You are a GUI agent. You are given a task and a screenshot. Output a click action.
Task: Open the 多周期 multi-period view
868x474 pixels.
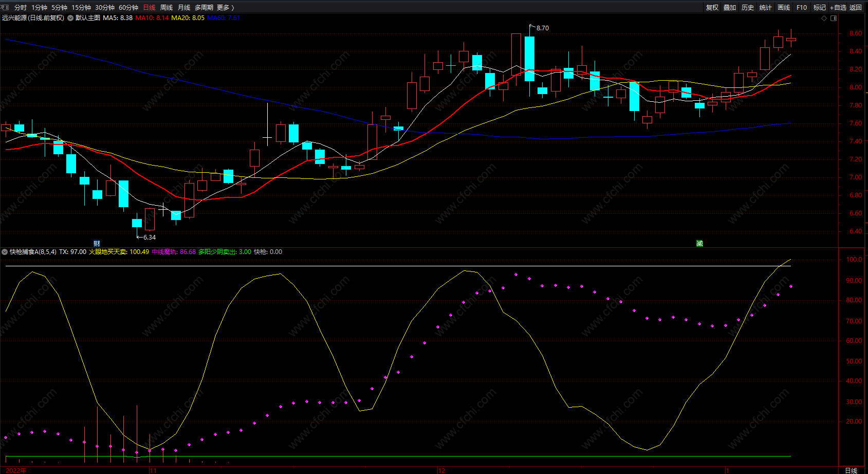tap(204, 7)
